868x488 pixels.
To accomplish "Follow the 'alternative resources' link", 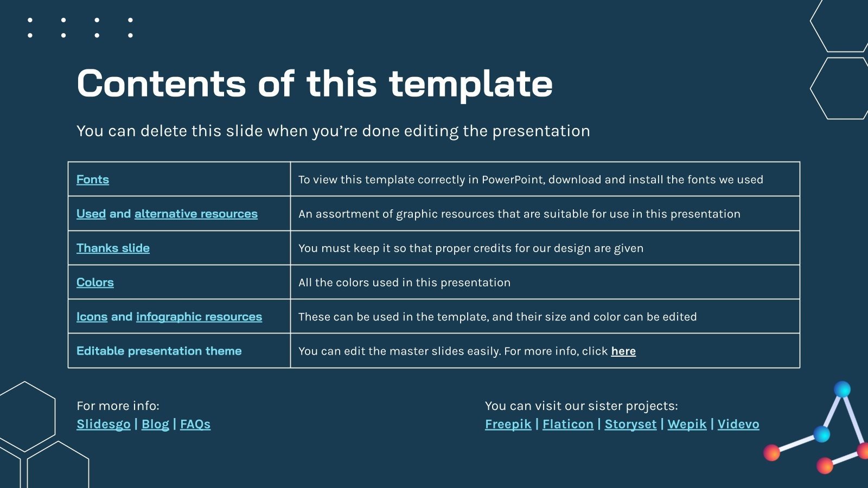I will click(196, 214).
